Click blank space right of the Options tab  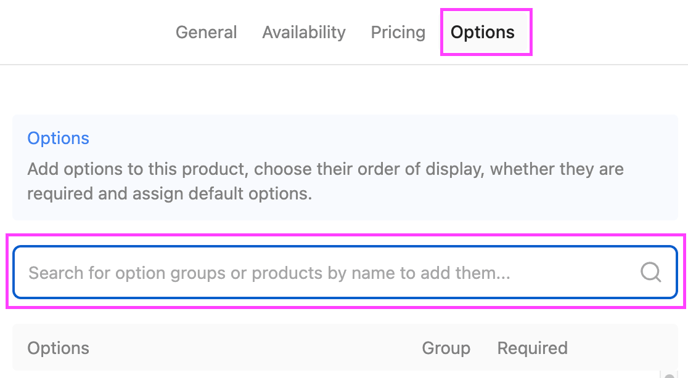[x=610, y=32]
